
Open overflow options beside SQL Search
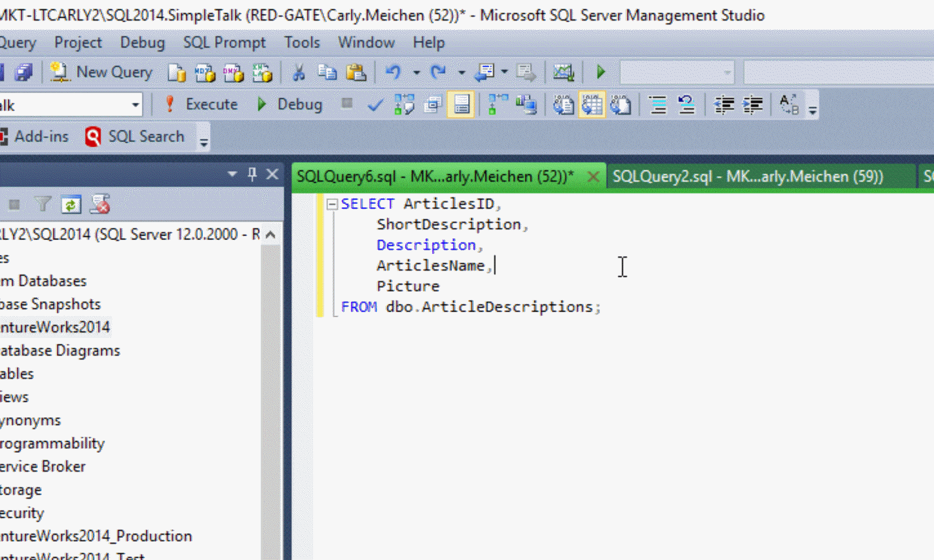coord(204,143)
